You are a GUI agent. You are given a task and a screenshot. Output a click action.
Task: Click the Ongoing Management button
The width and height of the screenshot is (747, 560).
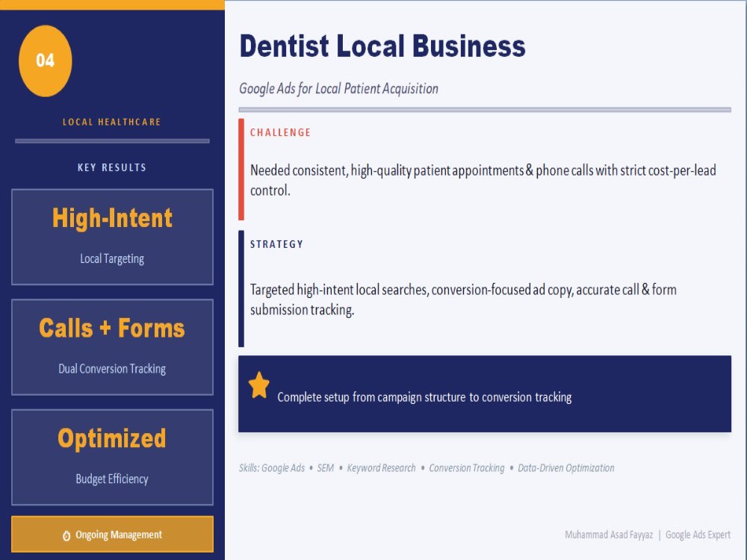(x=113, y=535)
